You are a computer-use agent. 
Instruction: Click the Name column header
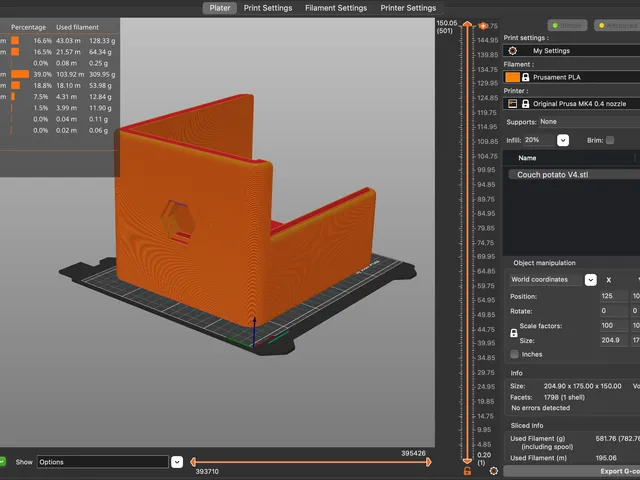(x=527, y=158)
